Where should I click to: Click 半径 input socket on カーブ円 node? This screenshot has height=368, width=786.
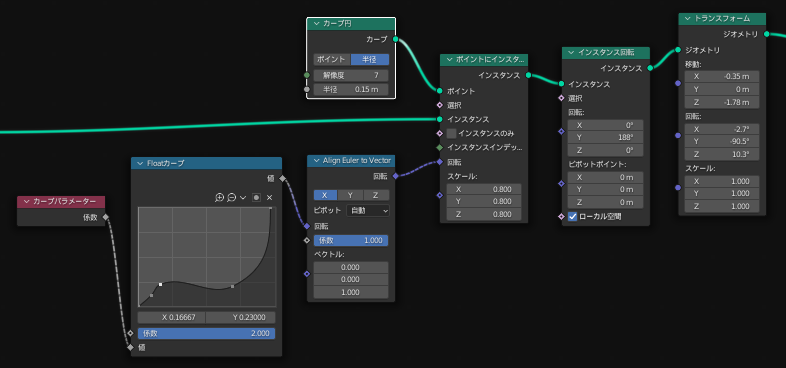307,90
